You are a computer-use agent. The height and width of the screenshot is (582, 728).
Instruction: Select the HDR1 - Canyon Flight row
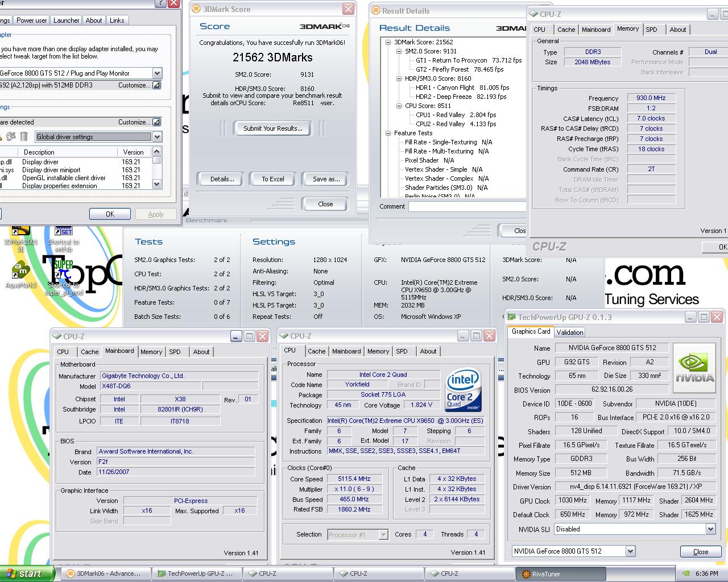[x=462, y=88]
